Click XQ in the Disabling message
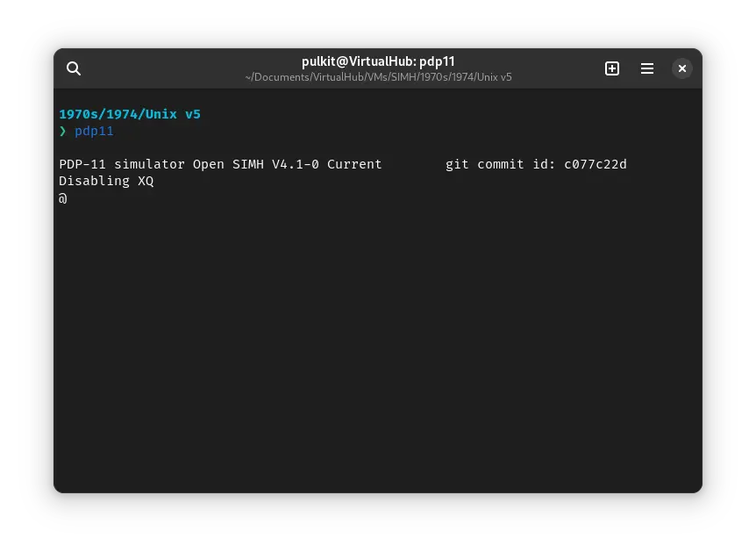This screenshot has width=756, height=552. point(146,181)
